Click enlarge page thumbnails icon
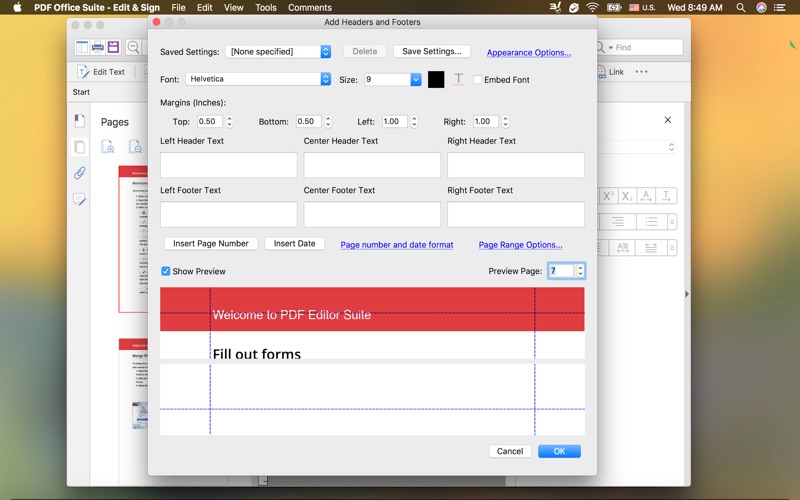This screenshot has width=800, height=500. click(108, 147)
